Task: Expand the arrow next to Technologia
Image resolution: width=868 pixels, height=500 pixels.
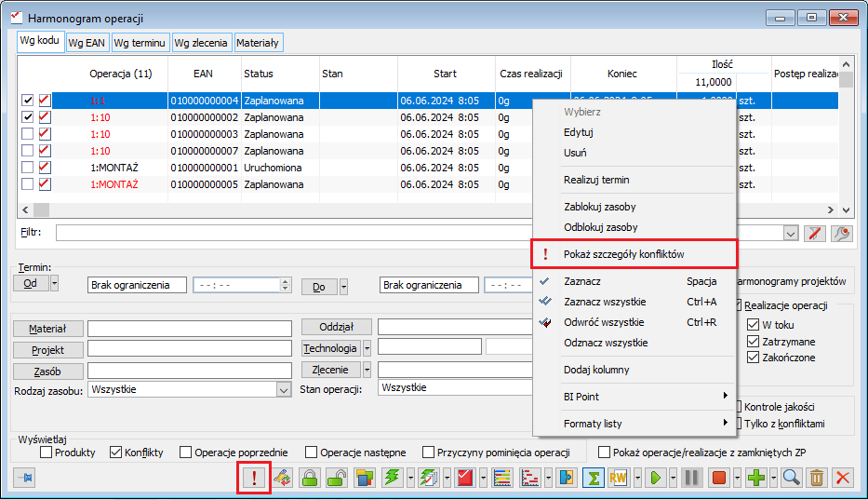Action: click(367, 348)
